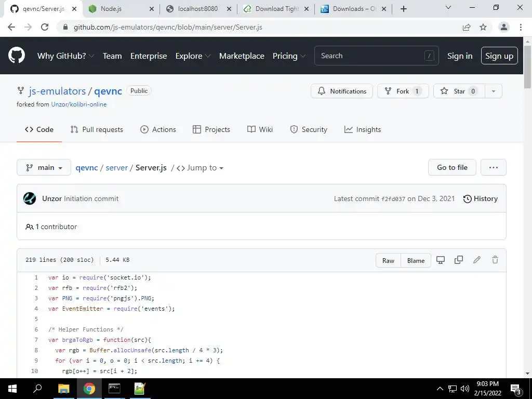The height and width of the screenshot is (399, 532).
Task: Open Chrome tab search chevron
Action: coord(448,7)
